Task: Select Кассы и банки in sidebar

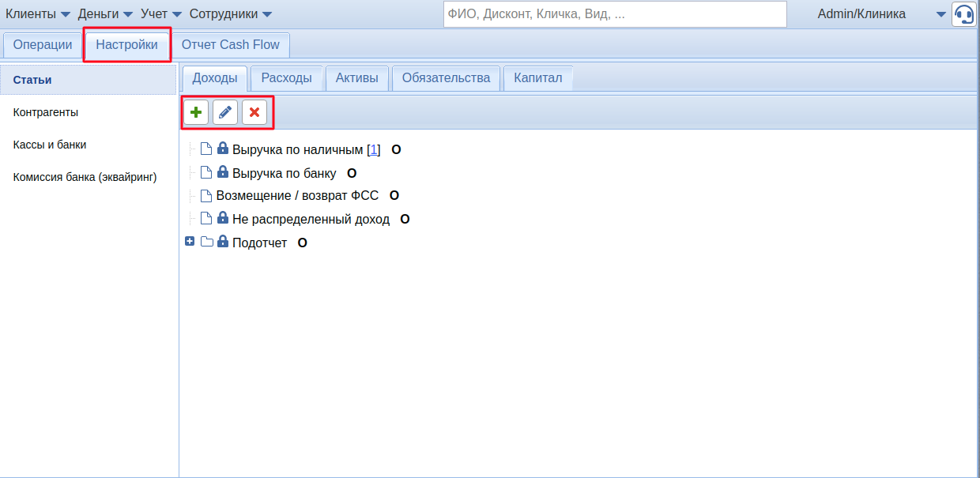Action: click(50, 145)
